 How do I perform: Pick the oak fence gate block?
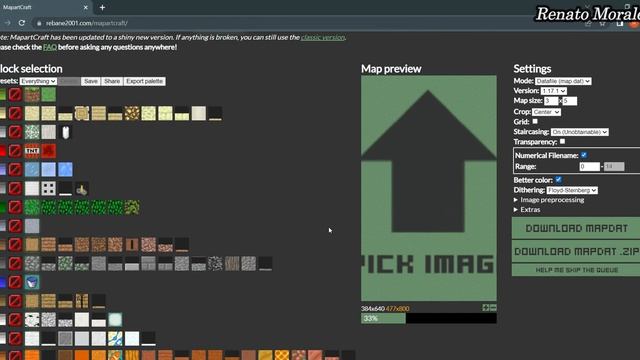pyautogui.click(x=82, y=301)
